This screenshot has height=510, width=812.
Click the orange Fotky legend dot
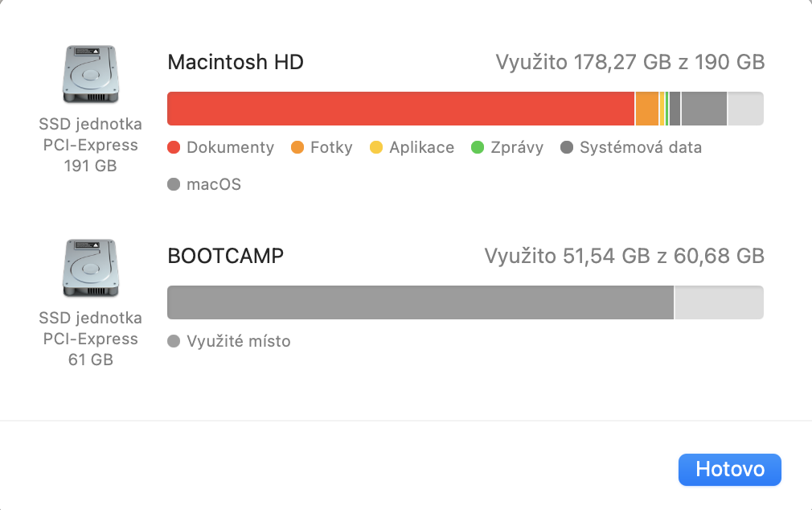(x=297, y=148)
